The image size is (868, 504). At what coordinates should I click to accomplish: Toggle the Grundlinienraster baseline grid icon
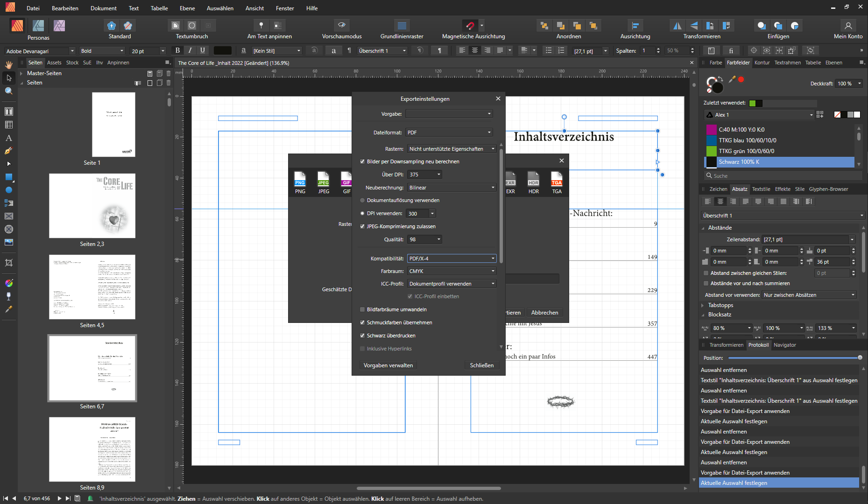402,25
